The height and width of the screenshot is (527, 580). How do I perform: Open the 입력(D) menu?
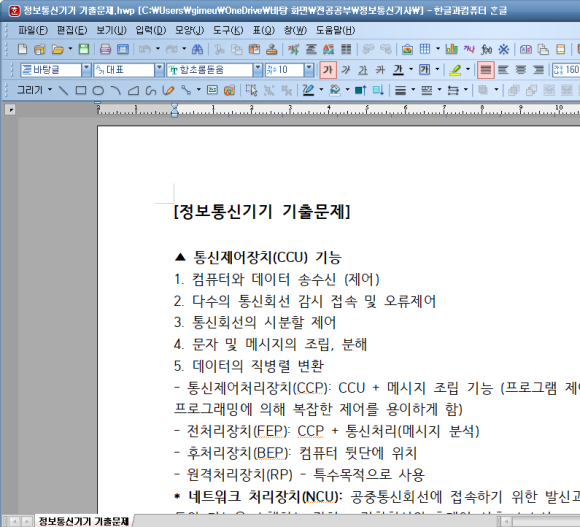point(151,30)
